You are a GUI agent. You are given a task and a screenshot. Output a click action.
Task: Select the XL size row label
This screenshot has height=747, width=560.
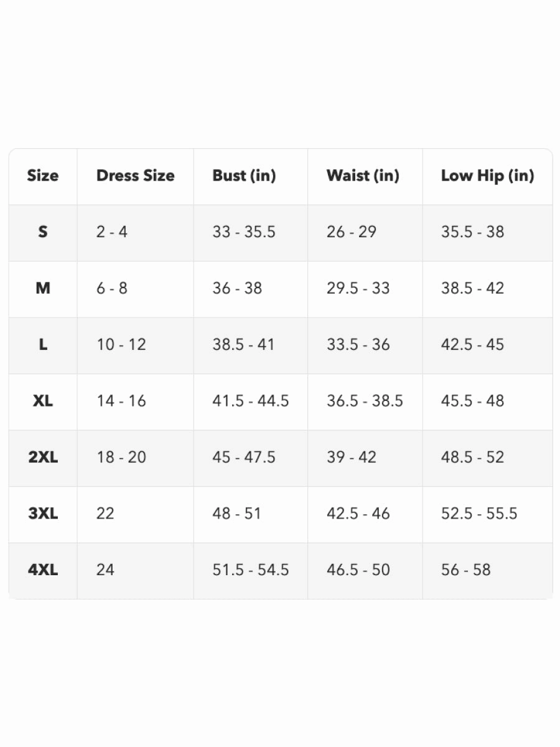[x=43, y=401]
